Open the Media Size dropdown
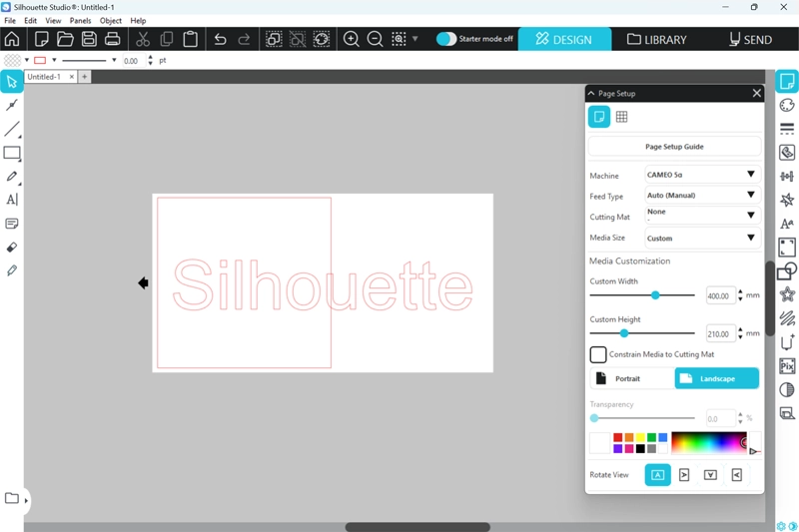 (x=702, y=239)
